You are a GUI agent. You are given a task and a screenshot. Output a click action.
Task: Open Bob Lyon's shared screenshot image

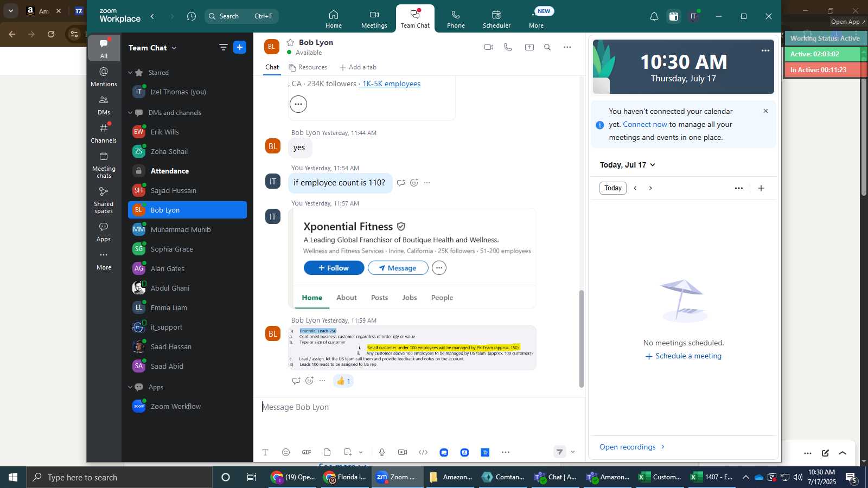pyautogui.click(x=412, y=348)
